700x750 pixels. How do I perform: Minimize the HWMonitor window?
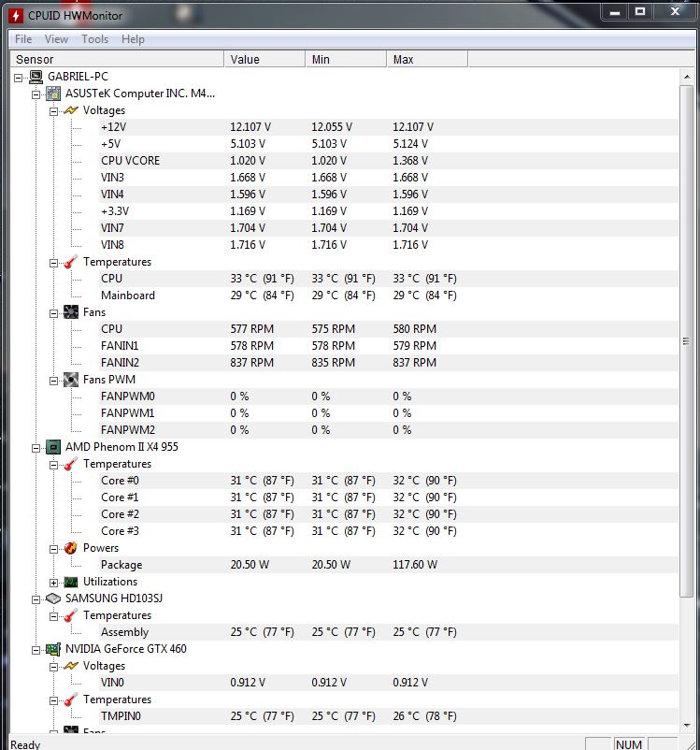(615, 12)
